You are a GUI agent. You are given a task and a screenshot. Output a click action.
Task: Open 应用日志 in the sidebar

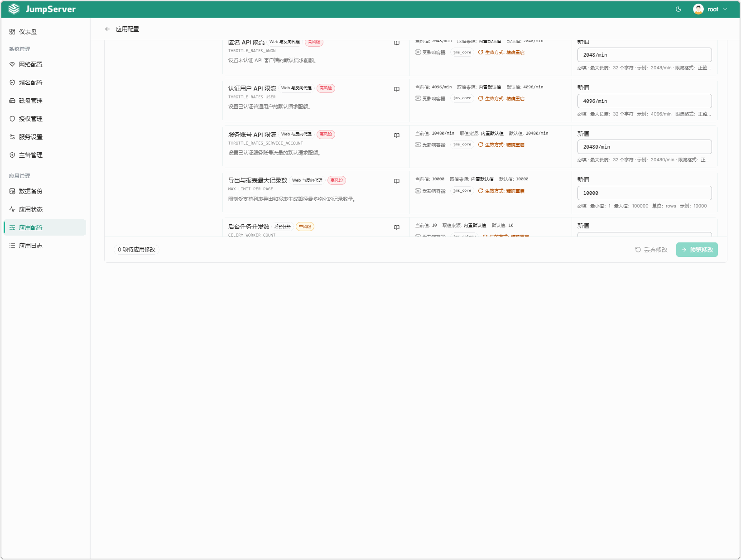pos(45,246)
